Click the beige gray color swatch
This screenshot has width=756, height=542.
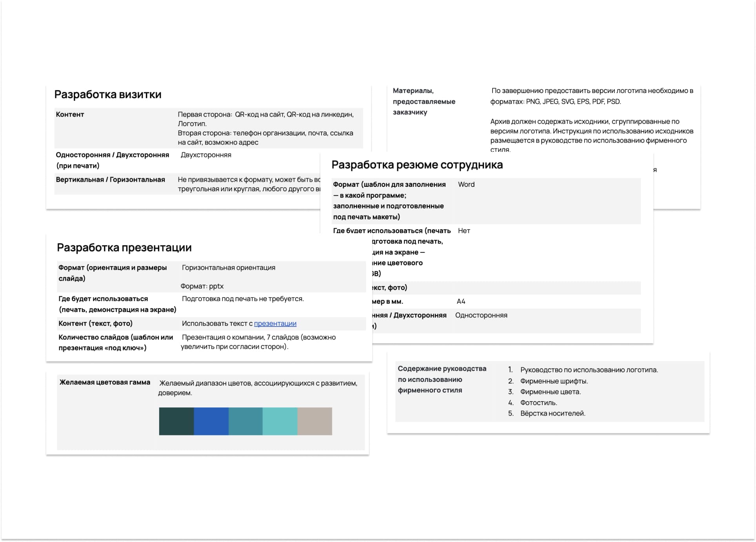(314, 421)
